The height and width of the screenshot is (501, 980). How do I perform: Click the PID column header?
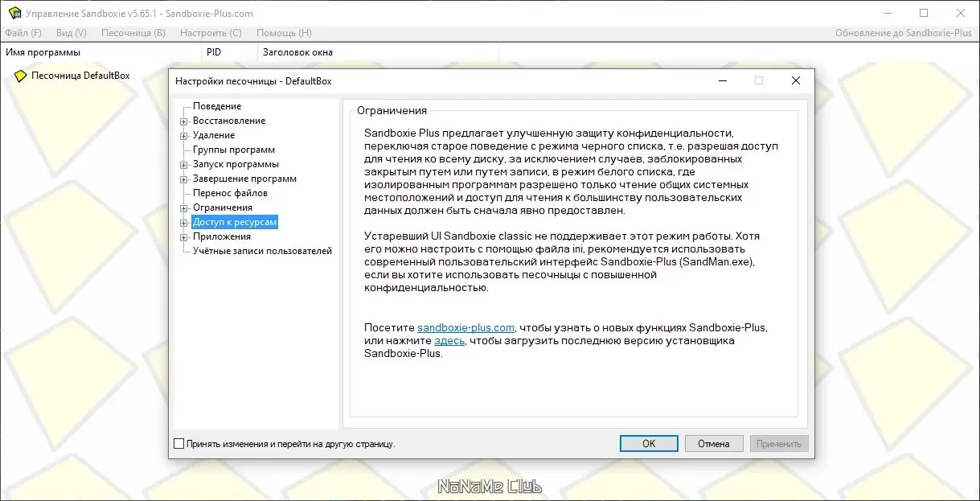point(229,52)
